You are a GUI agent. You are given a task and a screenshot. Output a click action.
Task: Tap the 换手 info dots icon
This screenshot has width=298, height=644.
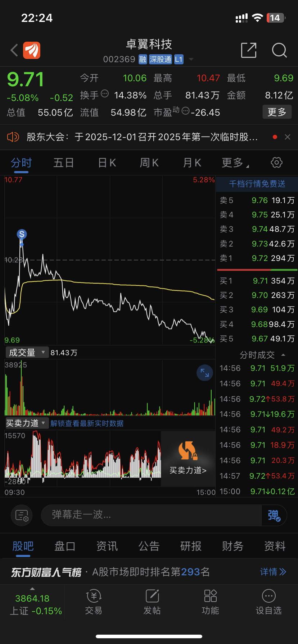[105, 93]
